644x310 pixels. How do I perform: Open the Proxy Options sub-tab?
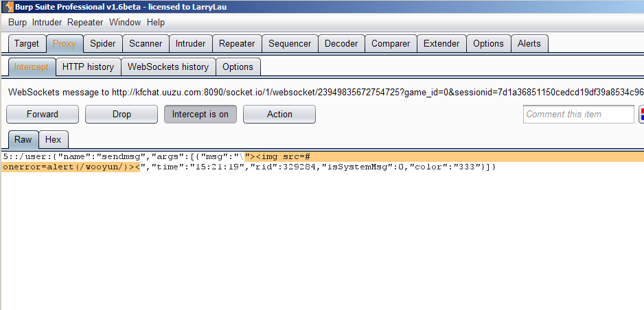pyautogui.click(x=238, y=67)
